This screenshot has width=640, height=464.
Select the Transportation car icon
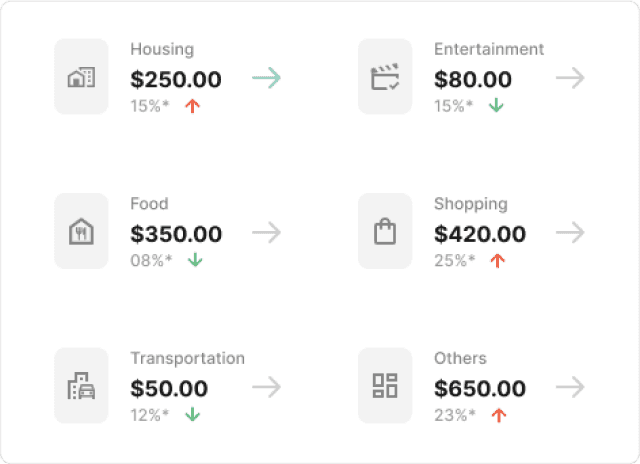[x=81, y=386]
